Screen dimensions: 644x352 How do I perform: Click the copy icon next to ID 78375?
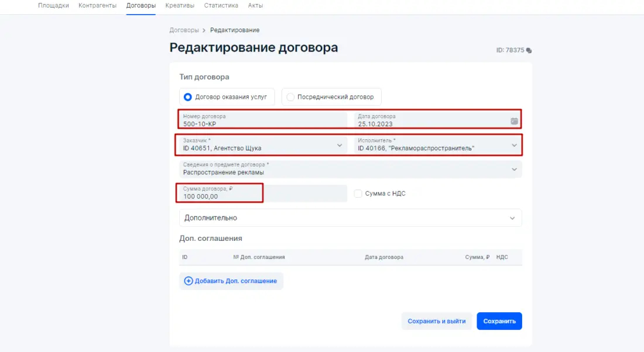529,50
